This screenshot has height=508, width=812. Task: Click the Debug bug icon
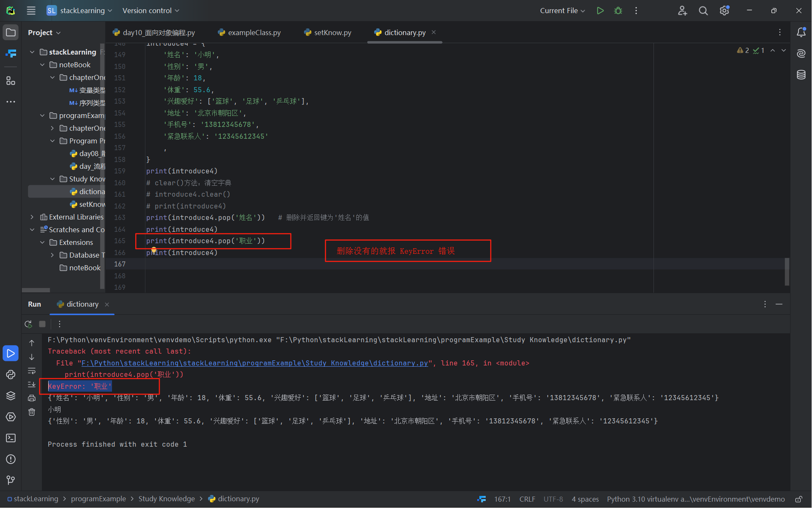coord(618,11)
